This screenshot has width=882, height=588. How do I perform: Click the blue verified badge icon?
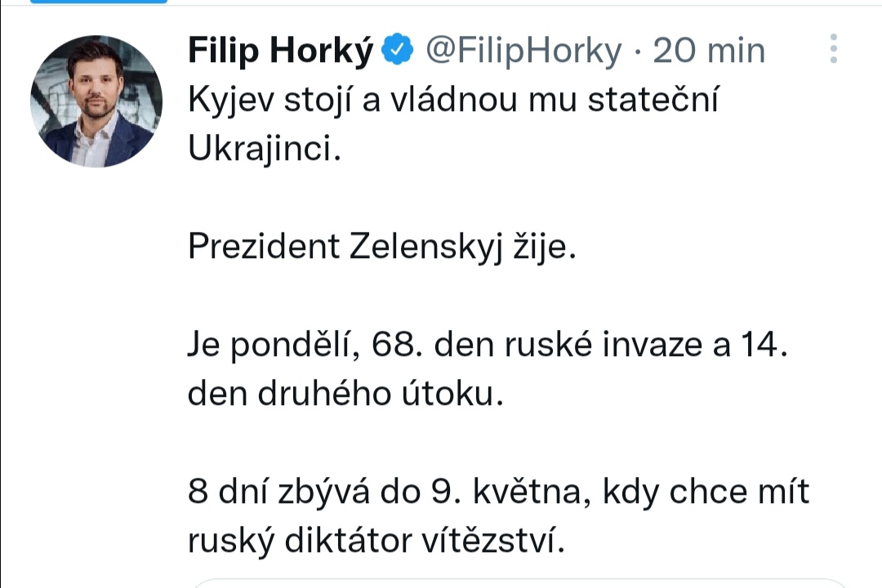(398, 51)
